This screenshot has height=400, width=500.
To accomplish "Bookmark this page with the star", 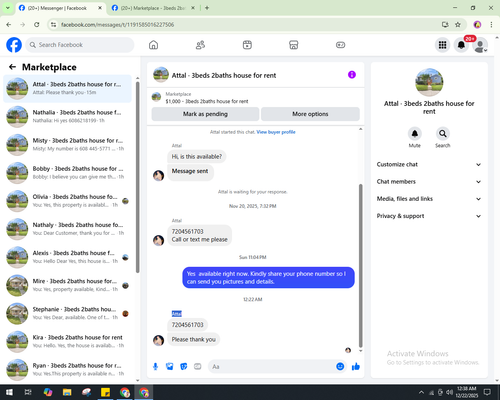I will (x=458, y=24).
